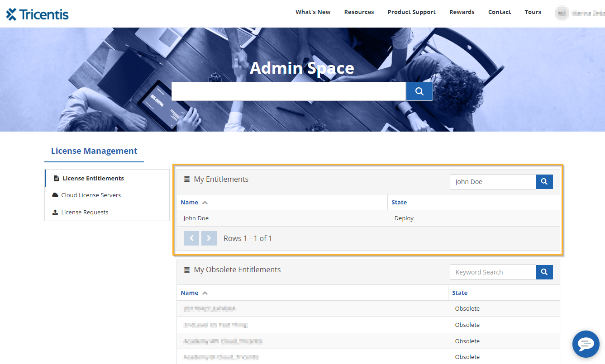Image resolution: width=605 pixels, height=364 pixels.
Task: Open the My Obsolete Entitlements hamburger menu icon
Action: [187, 270]
